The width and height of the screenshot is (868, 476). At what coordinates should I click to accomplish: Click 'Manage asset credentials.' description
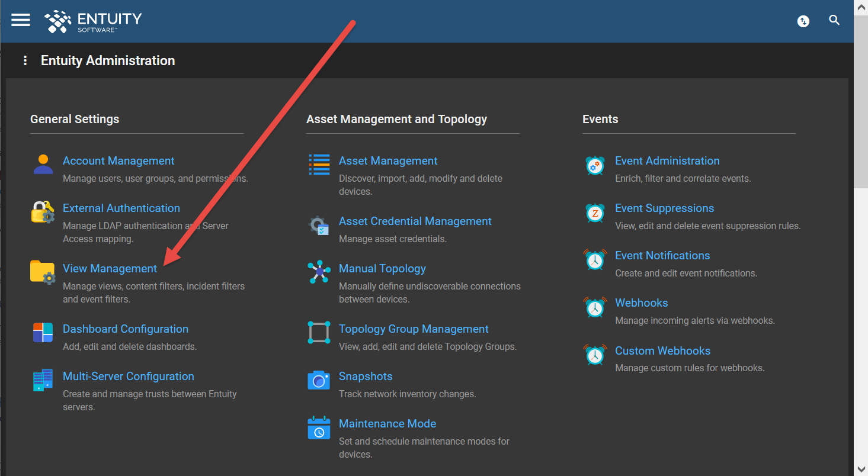click(393, 239)
